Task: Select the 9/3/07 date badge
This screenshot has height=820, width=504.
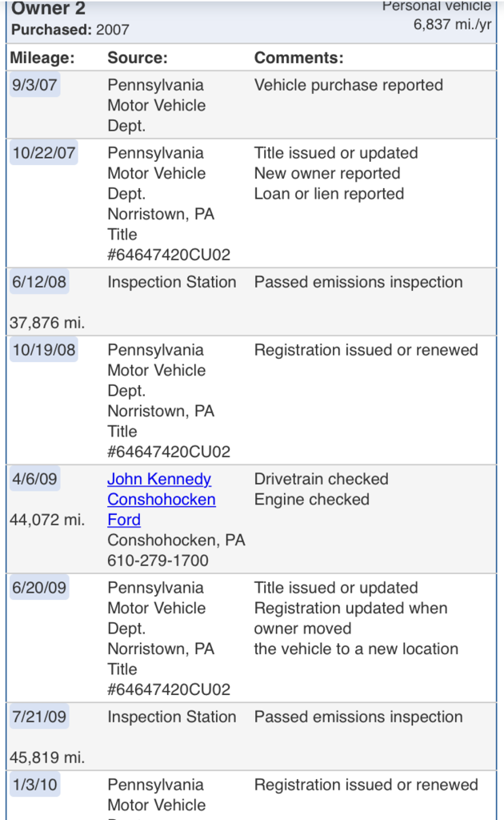Action: pyautogui.click(x=34, y=85)
